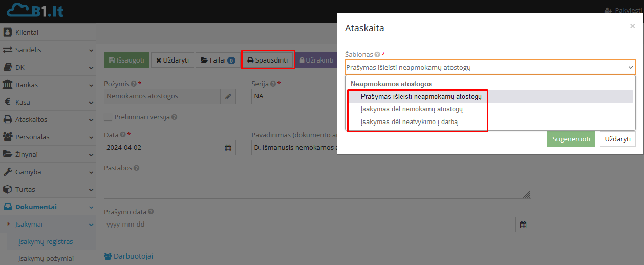The image size is (644, 265).
Task: Open the Šablonas template dropdown
Action: [490, 67]
